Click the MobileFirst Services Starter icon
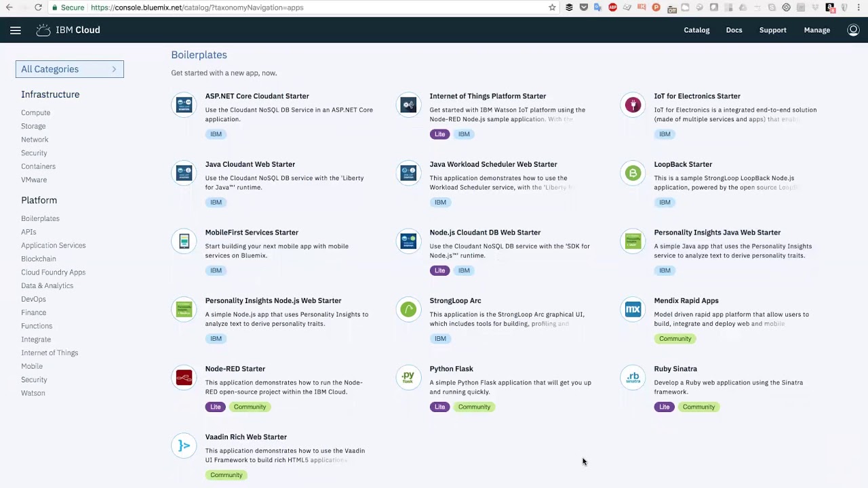This screenshot has height=488, width=868. click(184, 241)
